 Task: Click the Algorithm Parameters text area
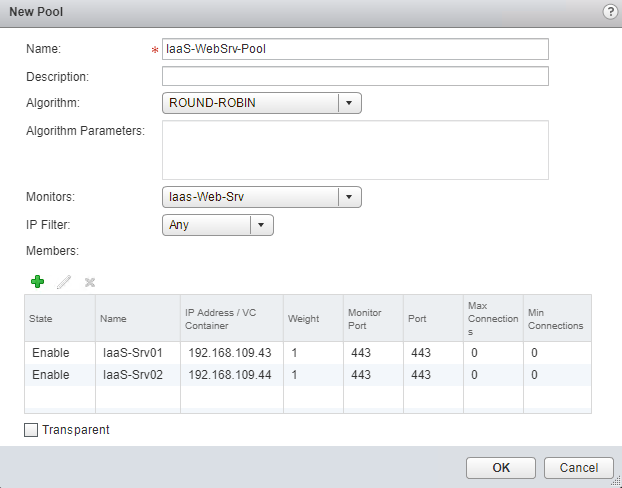pos(355,150)
